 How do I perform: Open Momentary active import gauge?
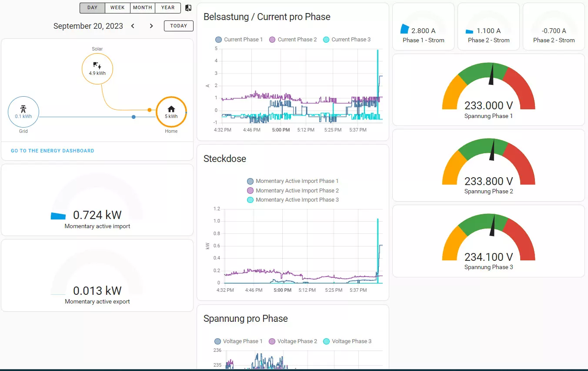97,200
